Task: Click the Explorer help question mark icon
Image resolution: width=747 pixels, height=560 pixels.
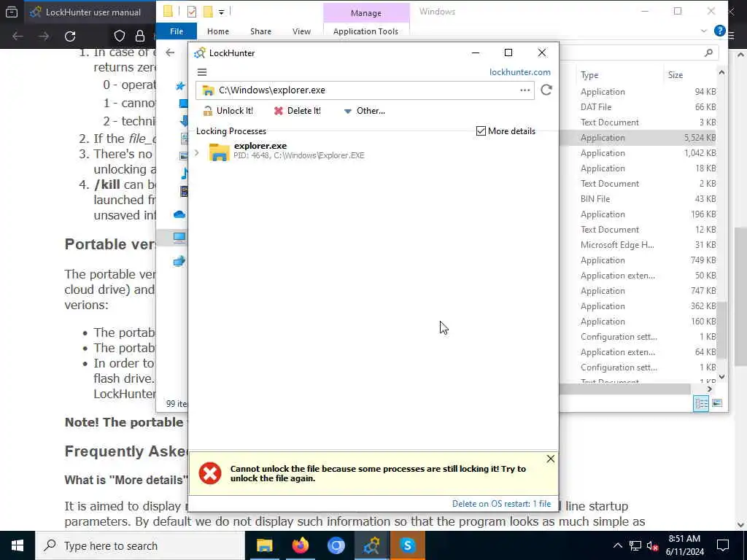Action: (x=719, y=31)
